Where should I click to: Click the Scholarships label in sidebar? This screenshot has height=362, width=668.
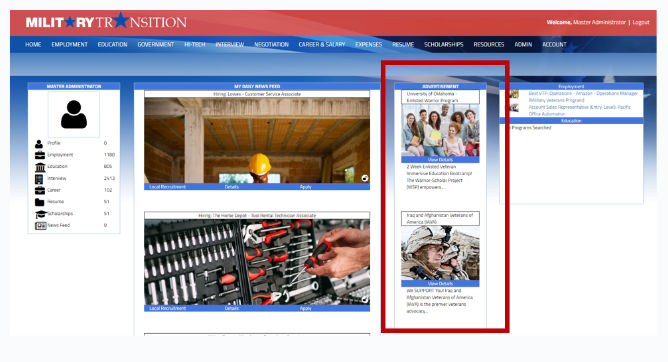coord(60,214)
